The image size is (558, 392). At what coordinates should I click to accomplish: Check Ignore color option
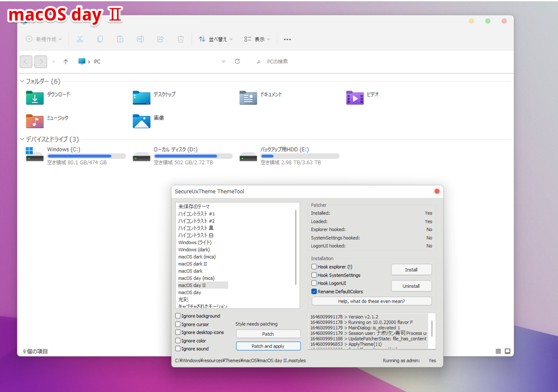[178, 341]
